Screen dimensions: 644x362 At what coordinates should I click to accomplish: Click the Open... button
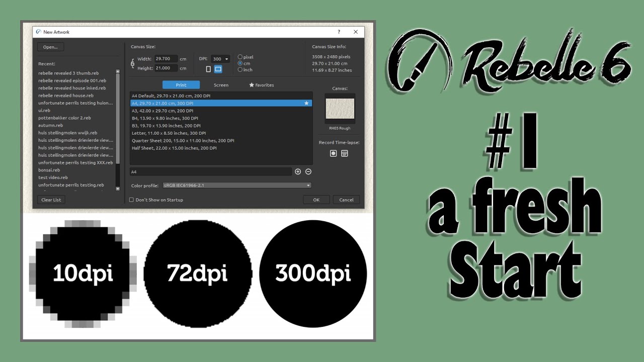50,47
